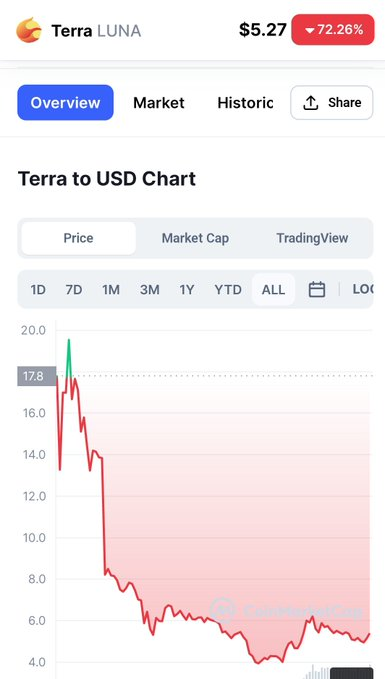This screenshot has width=385, height=679.
Task: Choose the 3M time range
Action: point(150,290)
